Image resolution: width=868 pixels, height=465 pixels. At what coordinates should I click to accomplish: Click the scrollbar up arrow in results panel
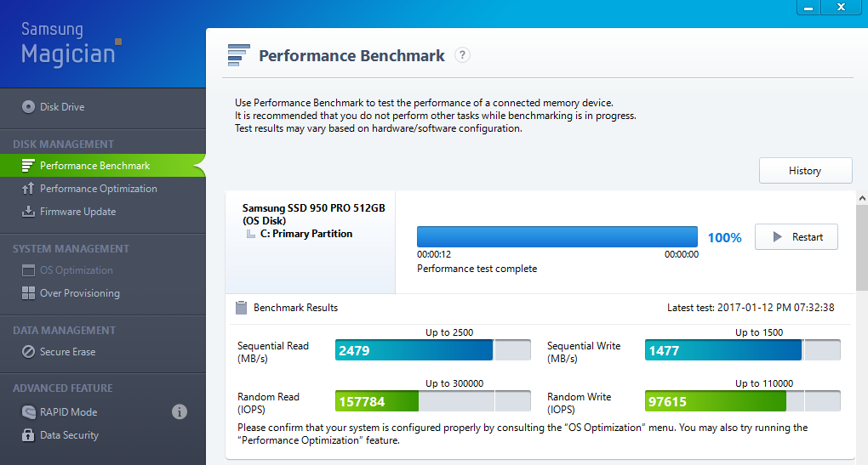(x=862, y=197)
